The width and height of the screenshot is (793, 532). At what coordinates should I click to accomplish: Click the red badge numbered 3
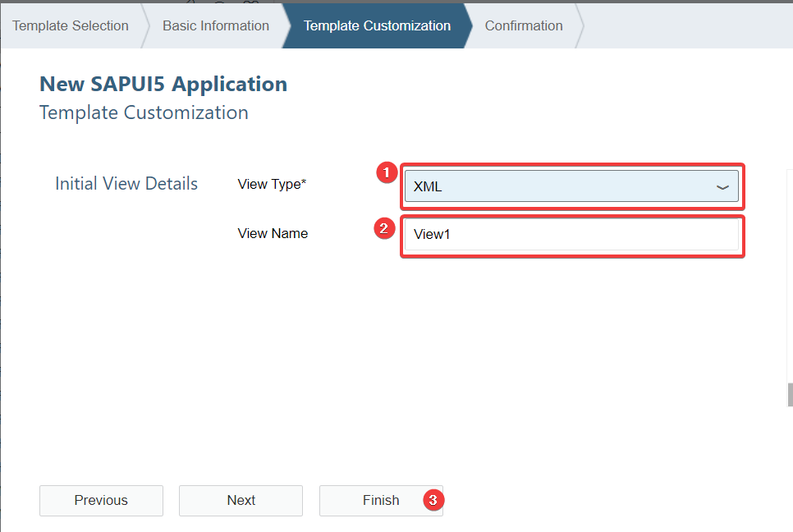[433, 500]
